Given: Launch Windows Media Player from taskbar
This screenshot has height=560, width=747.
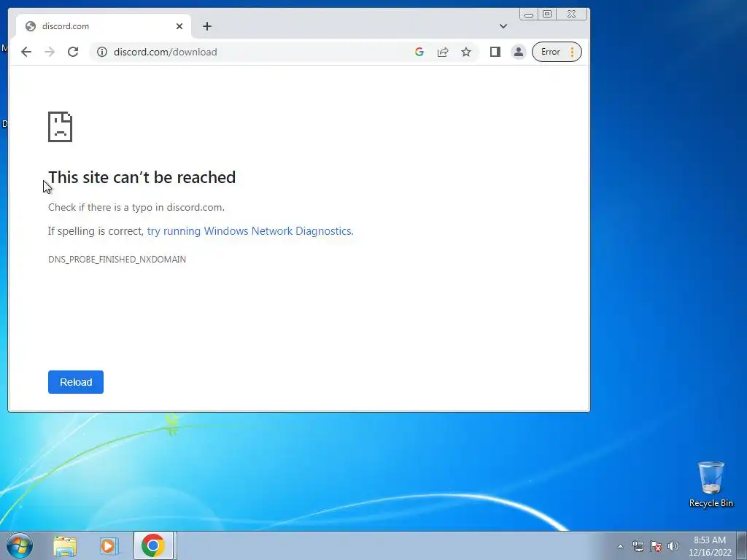Looking at the screenshot, I should 109,545.
